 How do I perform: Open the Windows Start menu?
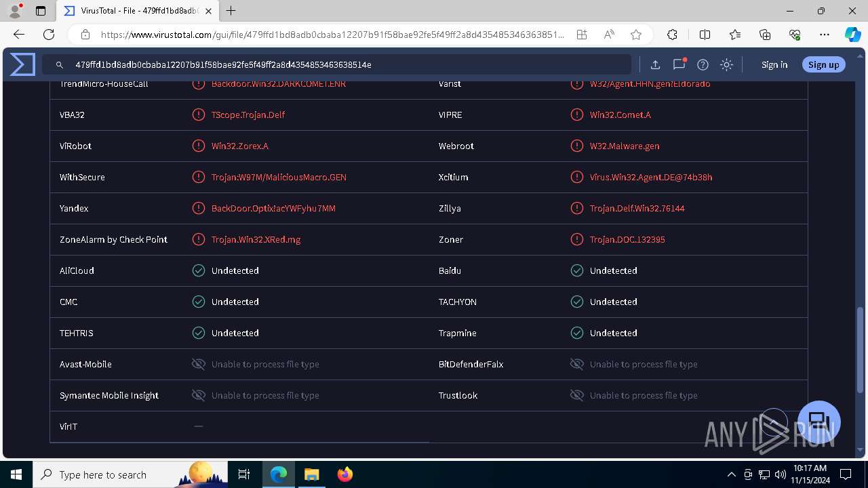coord(16,474)
